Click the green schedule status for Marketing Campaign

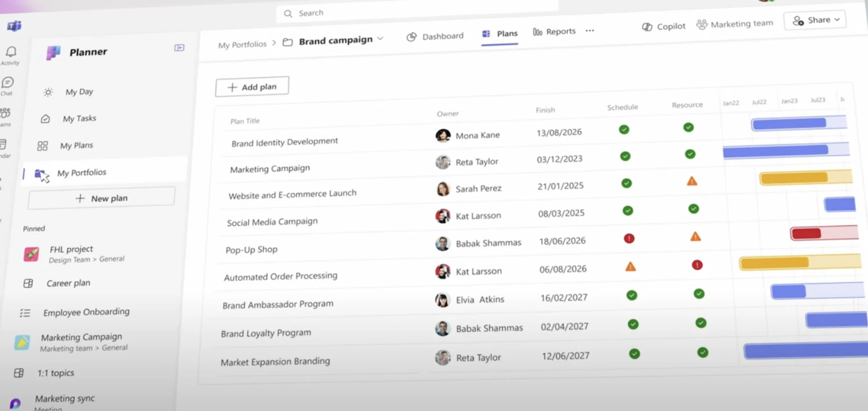625,156
